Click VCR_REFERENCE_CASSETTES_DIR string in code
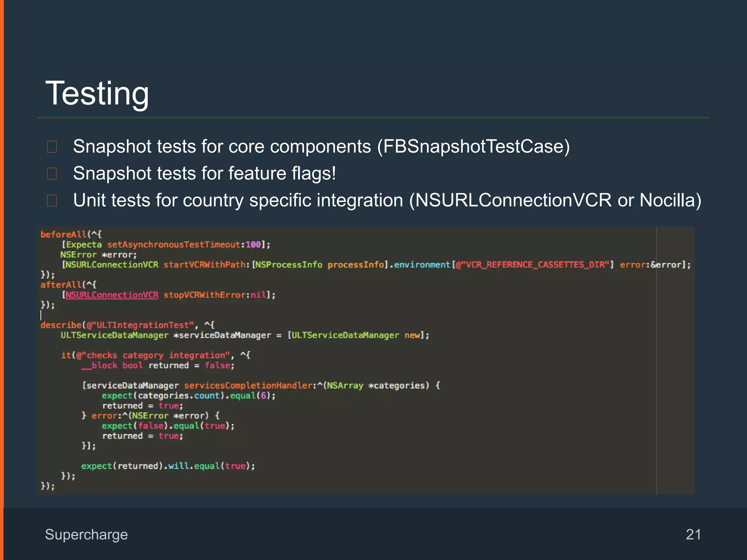747x560 pixels. click(x=533, y=265)
